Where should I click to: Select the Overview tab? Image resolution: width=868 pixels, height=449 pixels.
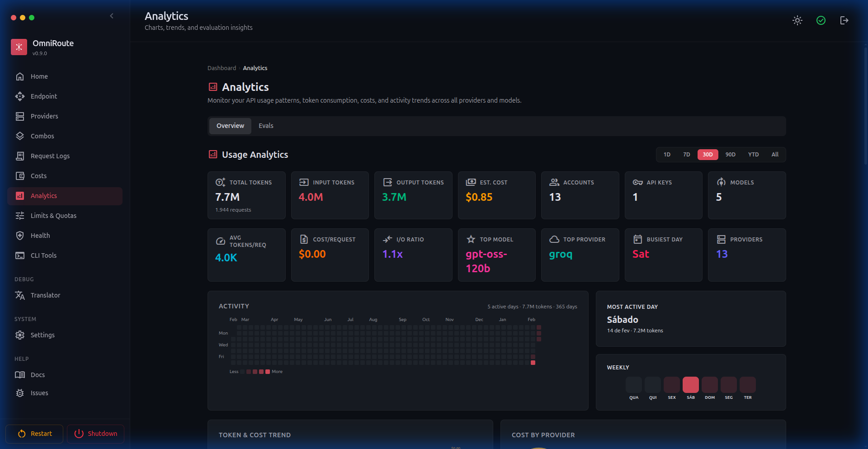coord(230,126)
